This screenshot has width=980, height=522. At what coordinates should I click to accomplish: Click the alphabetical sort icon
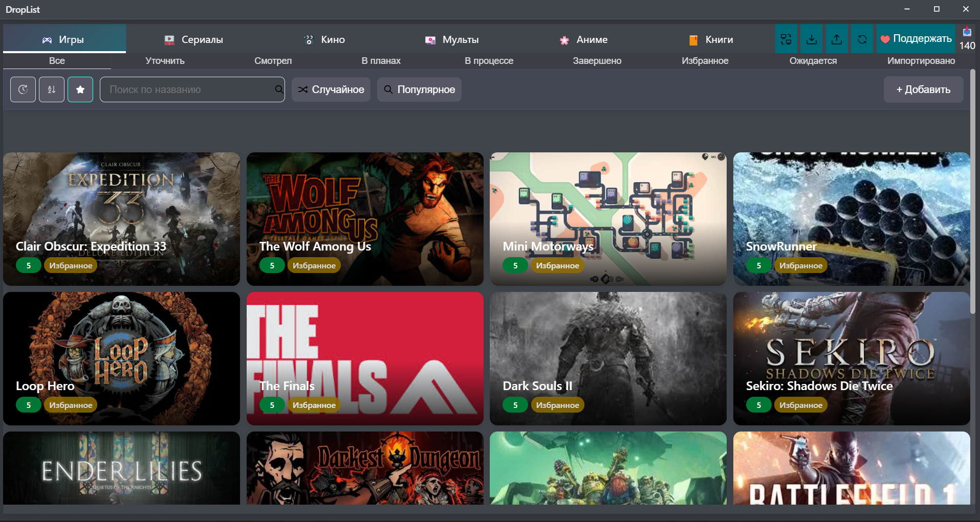point(52,89)
